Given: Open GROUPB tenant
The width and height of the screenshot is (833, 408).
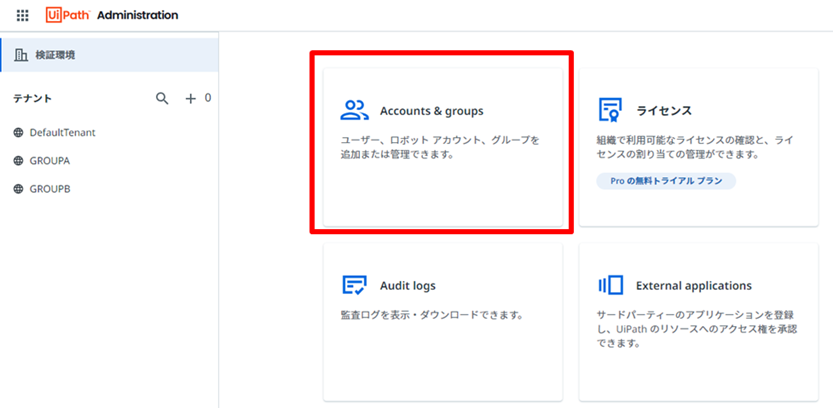Looking at the screenshot, I should point(50,189).
